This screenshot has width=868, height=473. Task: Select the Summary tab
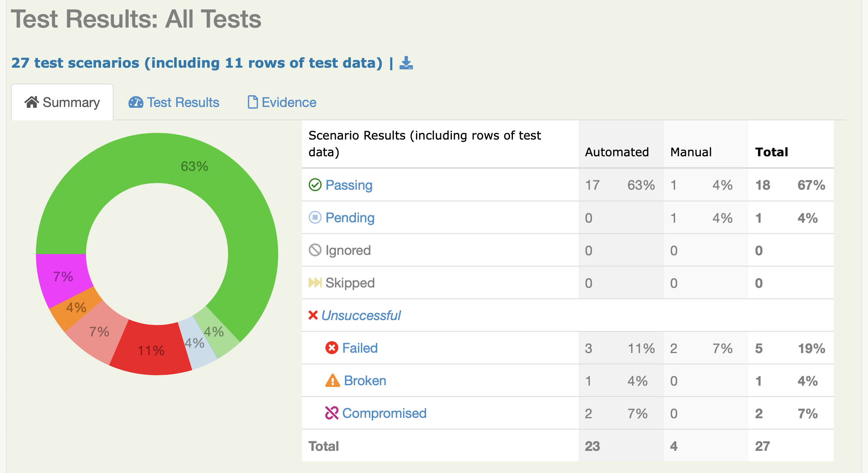click(62, 102)
